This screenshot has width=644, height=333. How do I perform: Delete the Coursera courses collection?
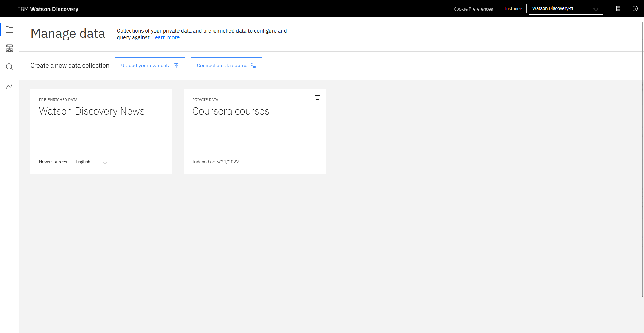[317, 97]
